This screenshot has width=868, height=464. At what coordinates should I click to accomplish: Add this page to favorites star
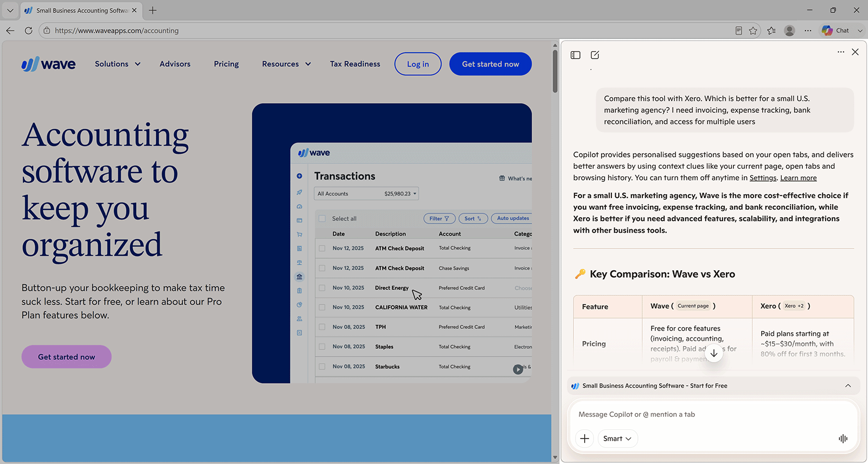(753, 30)
